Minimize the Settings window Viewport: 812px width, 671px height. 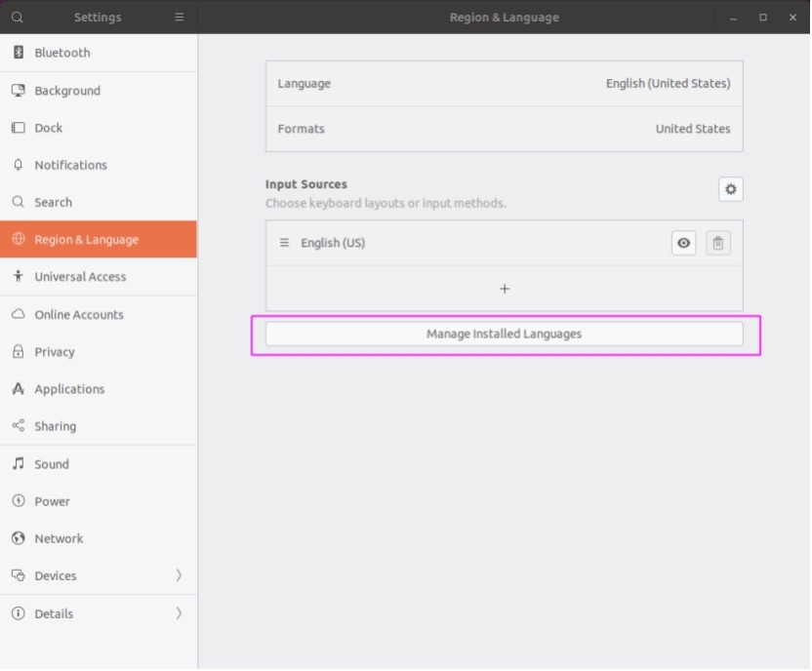pyautogui.click(x=733, y=18)
